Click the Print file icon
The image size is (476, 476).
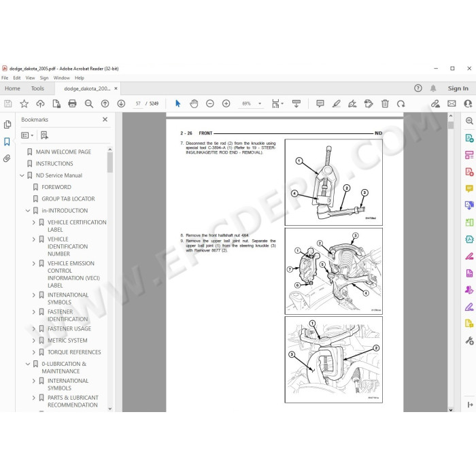[72, 104]
